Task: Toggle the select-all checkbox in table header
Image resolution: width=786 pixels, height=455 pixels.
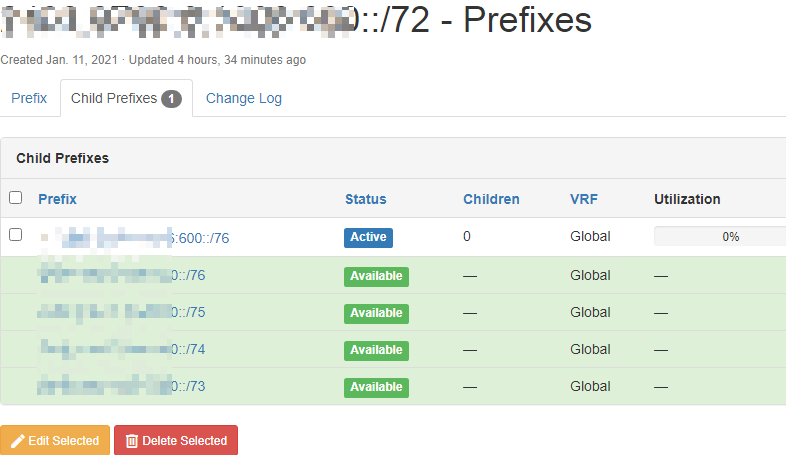Action: (x=16, y=197)
